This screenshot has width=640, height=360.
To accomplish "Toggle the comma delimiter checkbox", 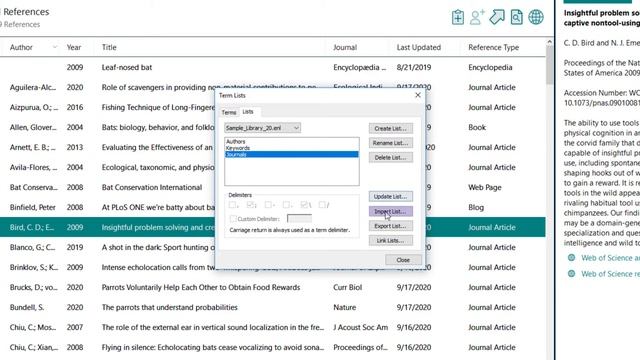I will click(232, 204).
